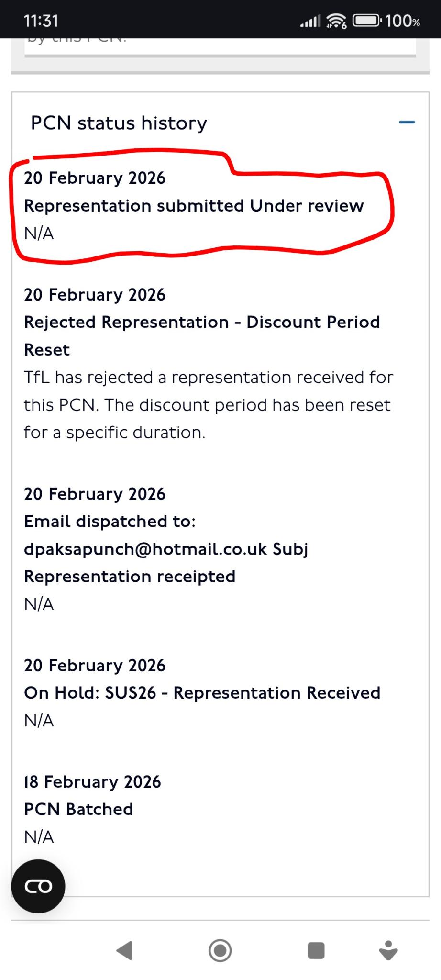Tap the 100% battery percentage text

(x=403, y=21)
